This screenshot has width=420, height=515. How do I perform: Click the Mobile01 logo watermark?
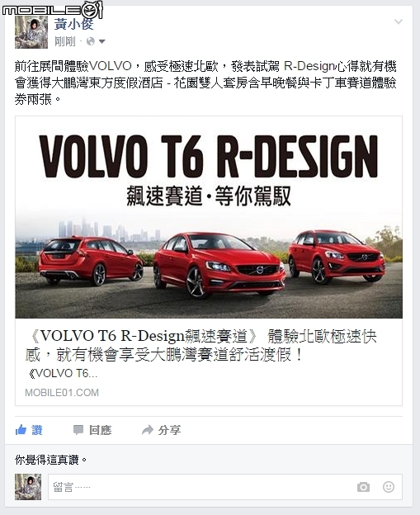tap(53, 10)
